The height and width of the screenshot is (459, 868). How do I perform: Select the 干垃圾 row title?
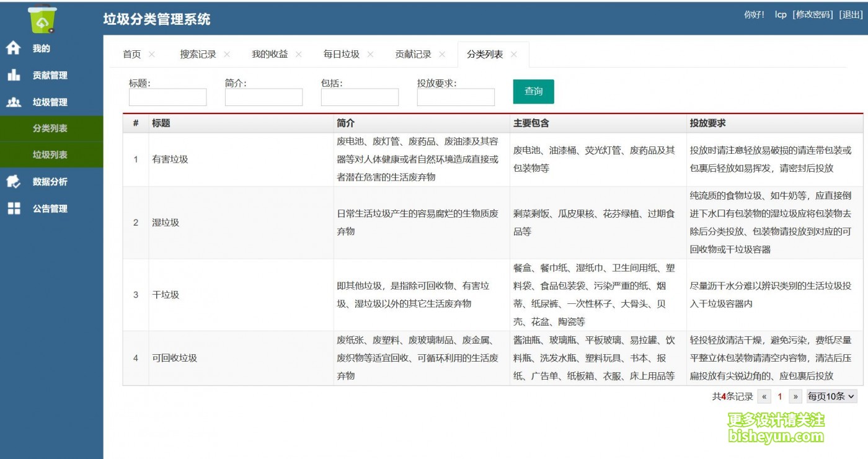point(166,295)
